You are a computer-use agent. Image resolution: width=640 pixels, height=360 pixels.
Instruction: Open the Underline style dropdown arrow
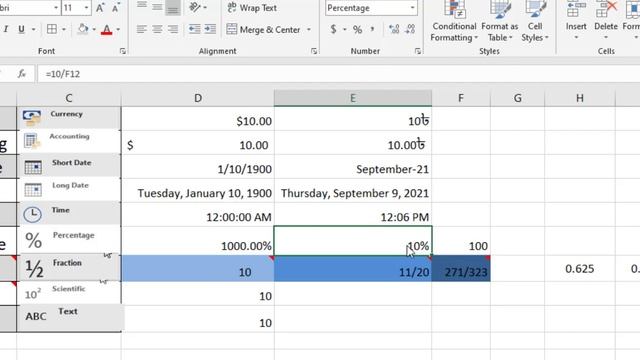[33, 29]
